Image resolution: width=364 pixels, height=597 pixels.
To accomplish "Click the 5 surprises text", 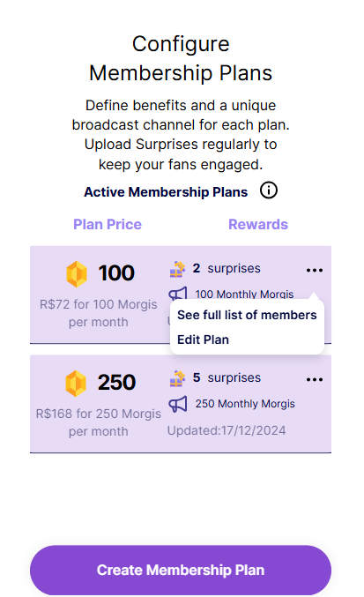I will pos(227,377).
